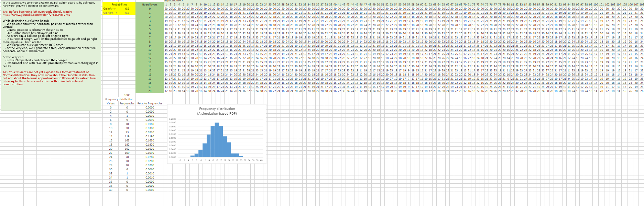Image resolution: width=644 pixels, height=206 pixels.
Task: Click the tallest histogram bar at 18
Action: coord(217,140)
